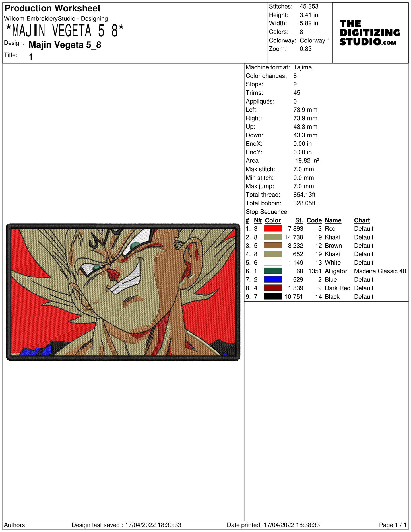Viewport: 411px width, 532px height.
Task: Click the Brown color swatch in row 3
Action: click(273, 246)
